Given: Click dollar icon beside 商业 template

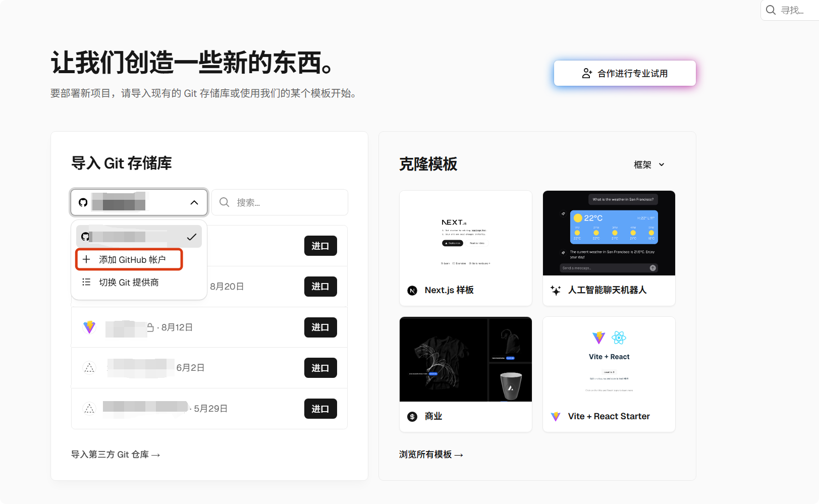Looking at the screenshot, I should click(412, 417).
